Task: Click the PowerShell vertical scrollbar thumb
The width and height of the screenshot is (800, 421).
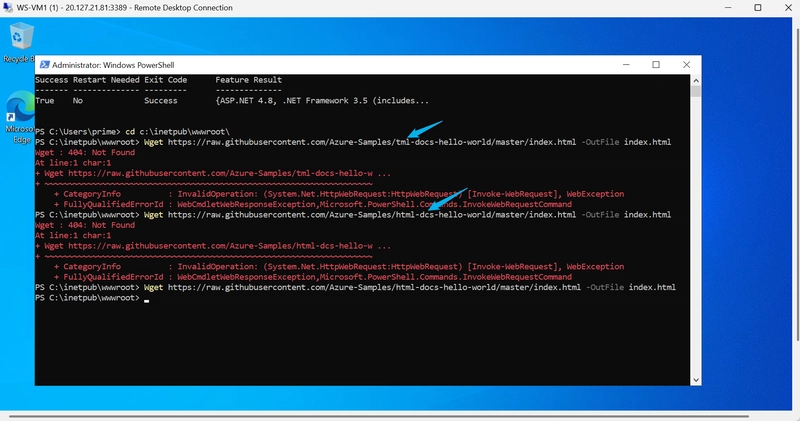Action: [x=695, y=91]
